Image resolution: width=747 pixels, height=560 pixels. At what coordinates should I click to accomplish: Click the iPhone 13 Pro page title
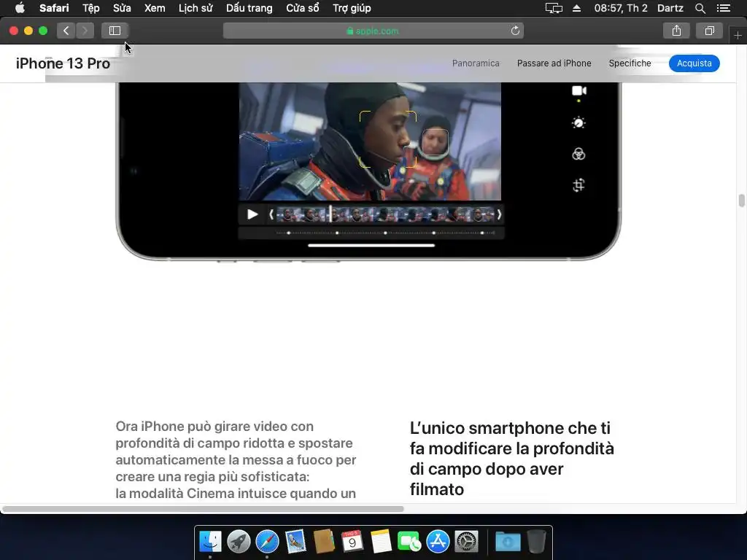pyautogui.click(x=63, y=63)
